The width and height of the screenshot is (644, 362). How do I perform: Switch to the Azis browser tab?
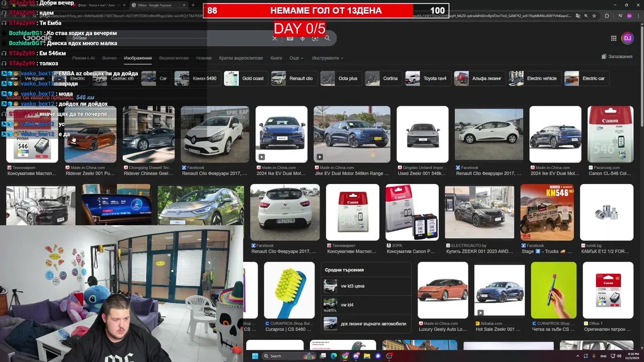click(98, 5)
